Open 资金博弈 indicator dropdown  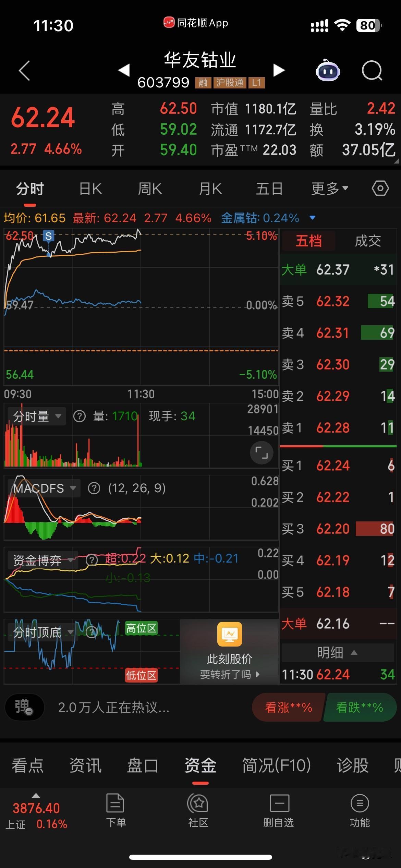click(x=42, y=560)
